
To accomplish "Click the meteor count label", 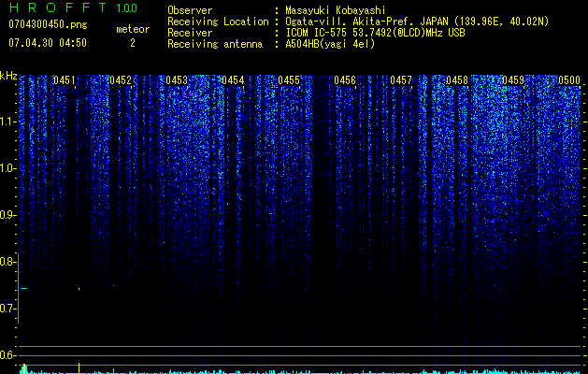I will click(133, 29).
